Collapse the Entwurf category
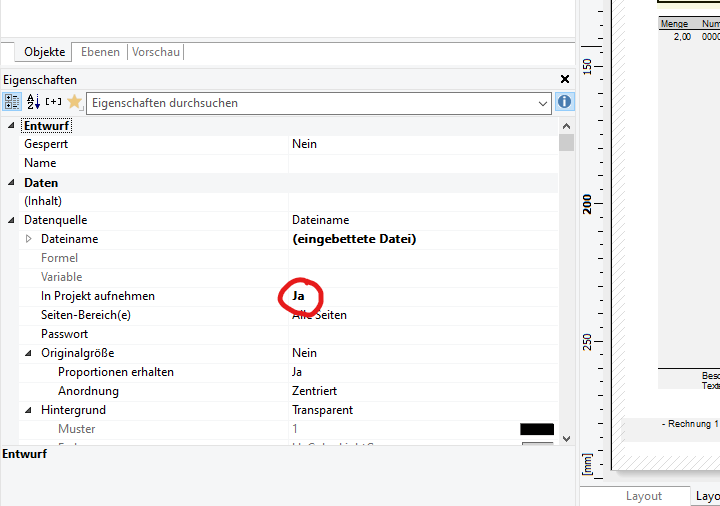 pyautogui.click(x=11, y=125)
